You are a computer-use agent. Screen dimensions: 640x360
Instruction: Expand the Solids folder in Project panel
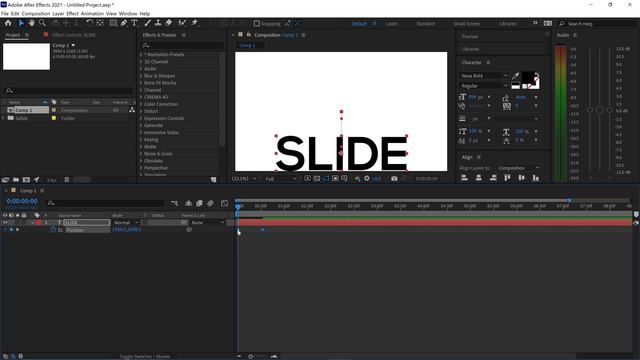point(4,118)
